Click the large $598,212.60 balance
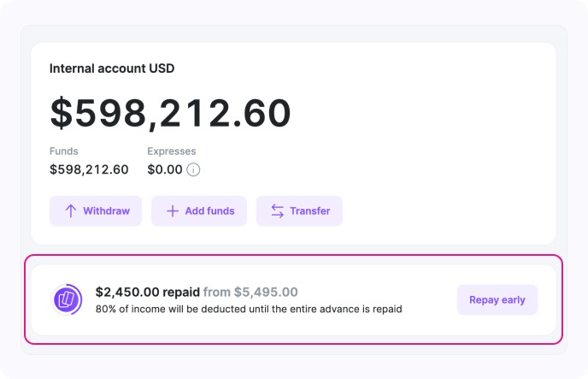Image resolution: width=588 pixels, height=379 pixels. 170,114
